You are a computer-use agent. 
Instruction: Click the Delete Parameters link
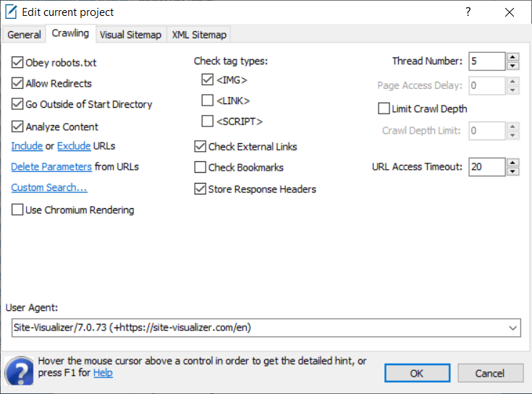(51, 167)
